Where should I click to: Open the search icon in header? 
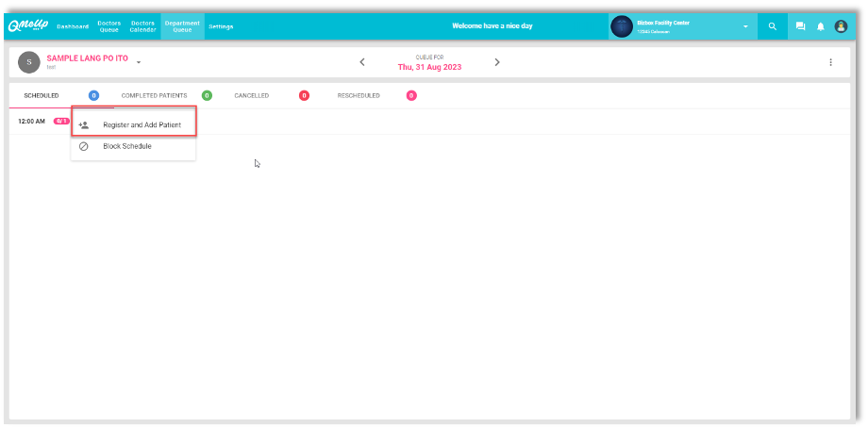pyautogui.click(x=773, y=26)
